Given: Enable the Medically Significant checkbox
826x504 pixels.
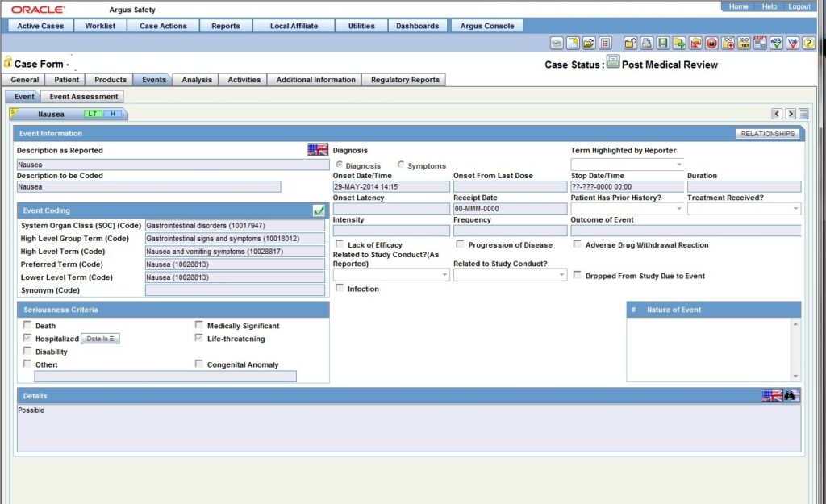Looking at the screenshot, I should tap(199, 326).
